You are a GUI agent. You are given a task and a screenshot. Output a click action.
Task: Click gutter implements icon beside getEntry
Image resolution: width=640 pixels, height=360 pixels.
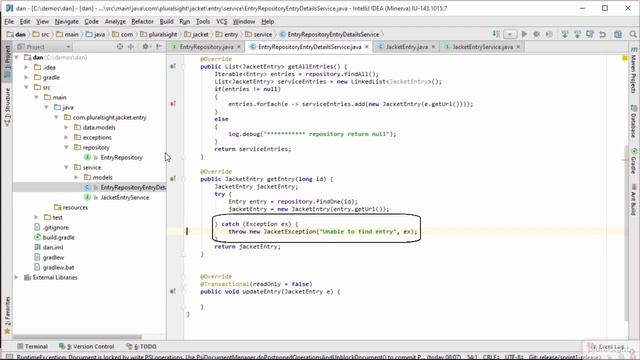[x=173, y=179]
